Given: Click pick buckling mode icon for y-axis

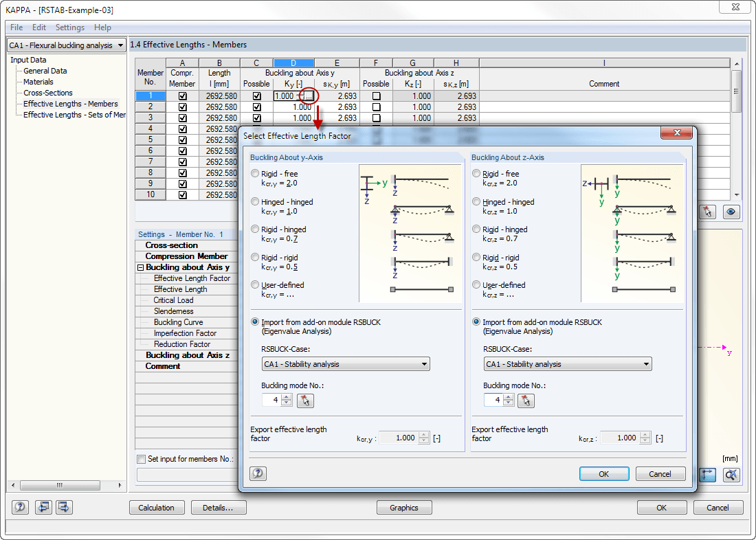Looking at the screenshot, I should 305,401.
